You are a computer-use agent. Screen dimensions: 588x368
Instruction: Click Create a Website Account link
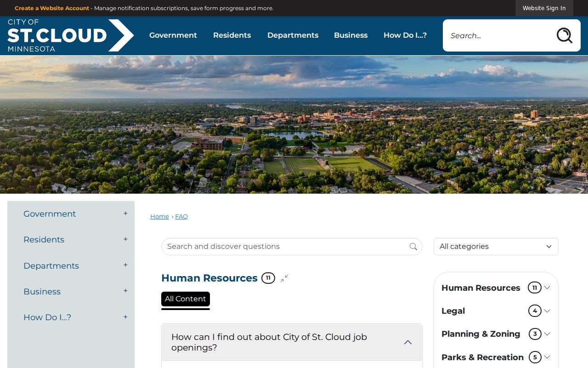pyautogui.click(x=52, y=8)
